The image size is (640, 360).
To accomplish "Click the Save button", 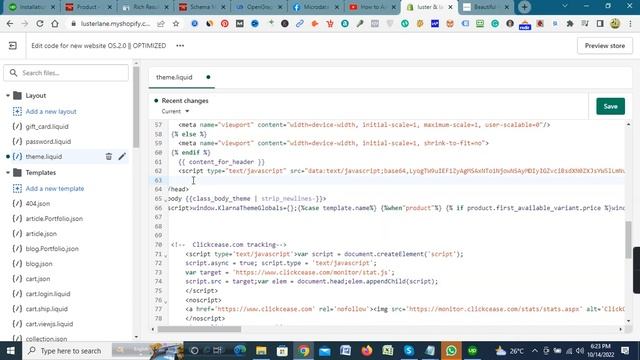I will 610,106.
